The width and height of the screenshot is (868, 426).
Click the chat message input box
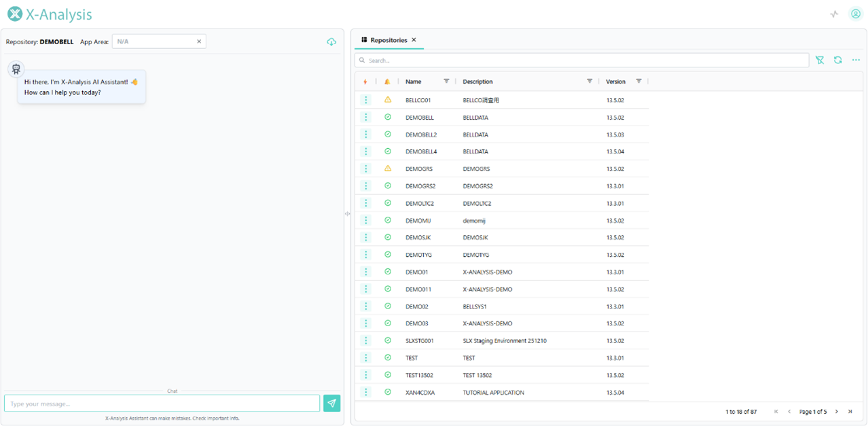pos(162,404)
